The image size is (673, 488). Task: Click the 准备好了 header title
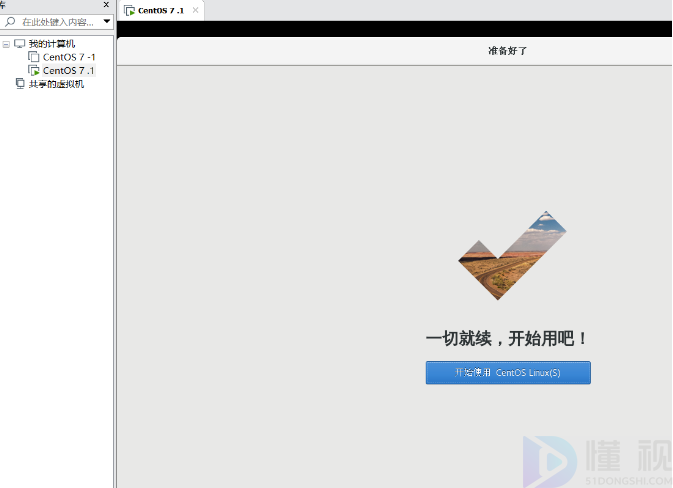click(506, 50)
